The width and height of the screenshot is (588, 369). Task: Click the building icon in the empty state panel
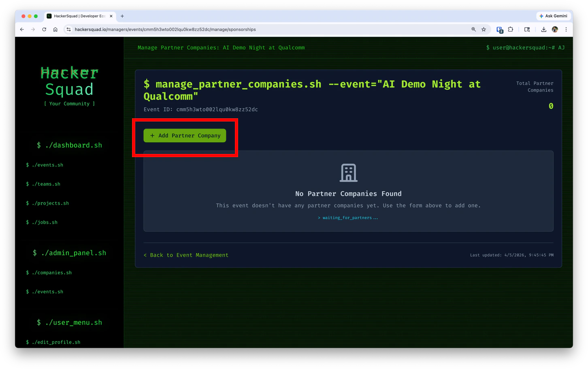click(348, 173)
